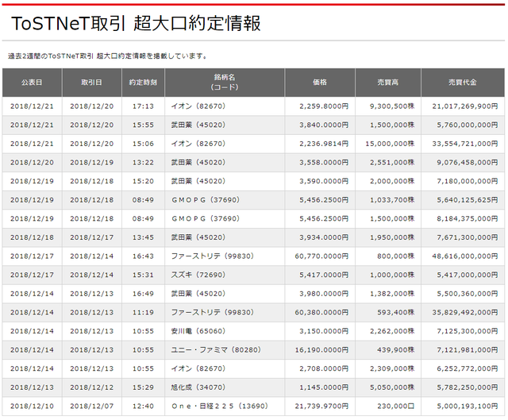508x420 pixels.
Task: Click the volume 439,900株
Action: coord(395,350)
